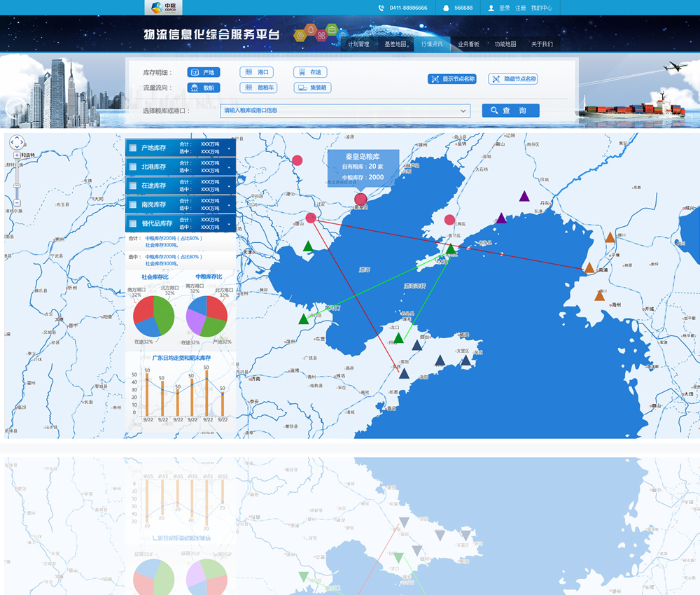Click the COFCO logo in the header
Image resolution: width=700 pixels, height=595 pixels.
(163, 8)
